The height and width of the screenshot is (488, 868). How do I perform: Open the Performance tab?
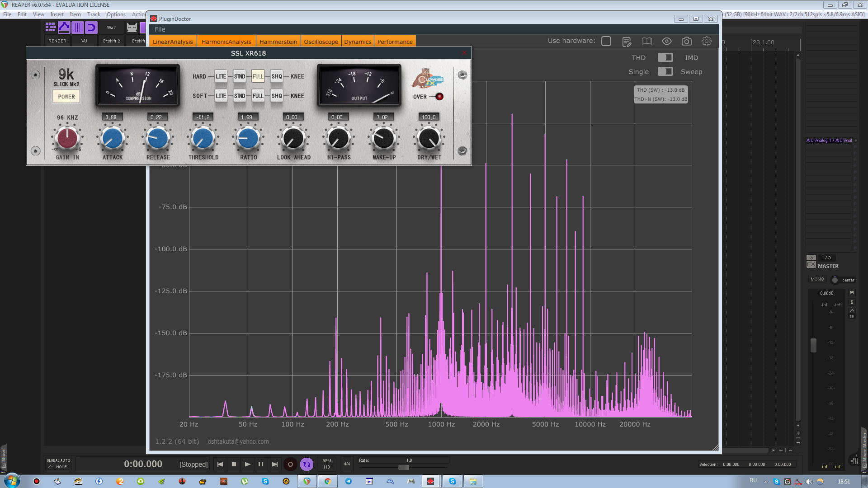click(395, 42)
